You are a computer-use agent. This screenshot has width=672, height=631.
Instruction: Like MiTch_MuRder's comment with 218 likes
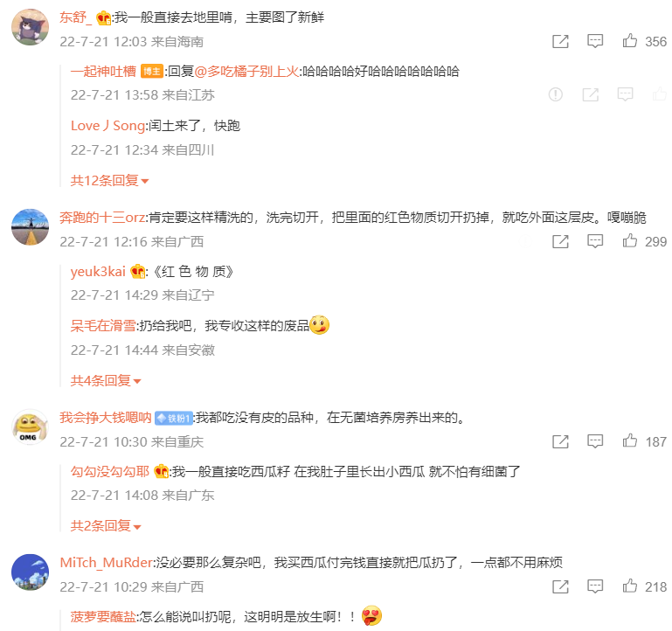(x=629, y=586)
